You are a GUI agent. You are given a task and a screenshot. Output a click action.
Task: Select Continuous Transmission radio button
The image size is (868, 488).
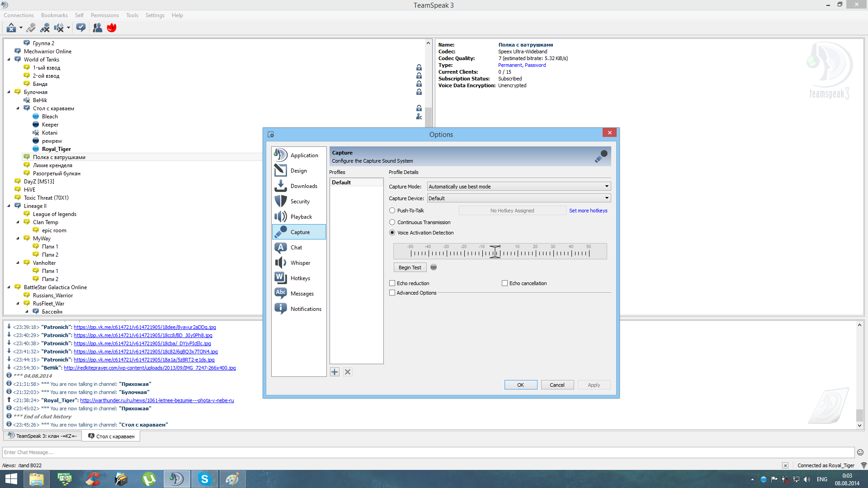tap(392, 222)
